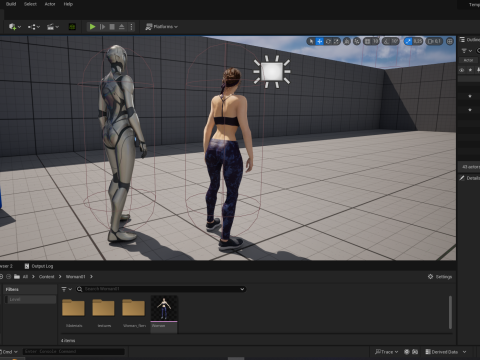Choose the translate move gizmo tool
Viewport: 480px width, 360px height.
tap(320, 41)
